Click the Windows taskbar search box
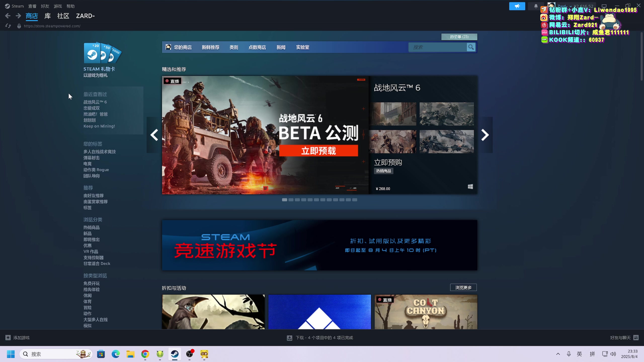 point(56,354)
